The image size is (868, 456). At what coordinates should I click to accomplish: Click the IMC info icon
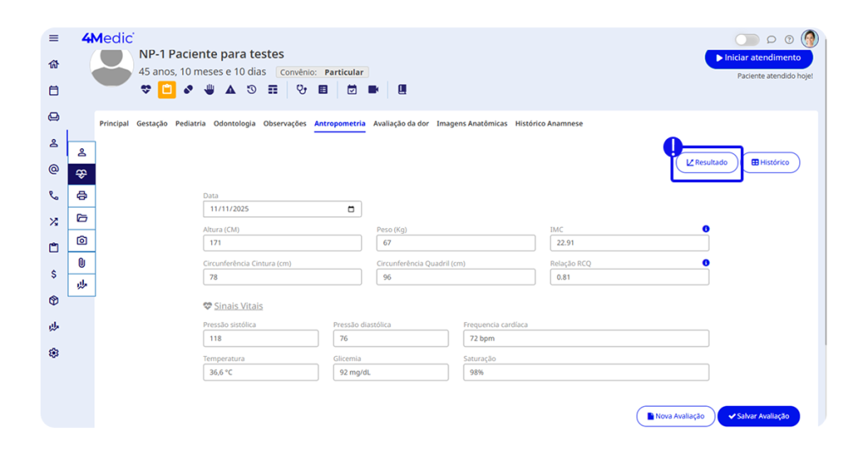(705, 229)
